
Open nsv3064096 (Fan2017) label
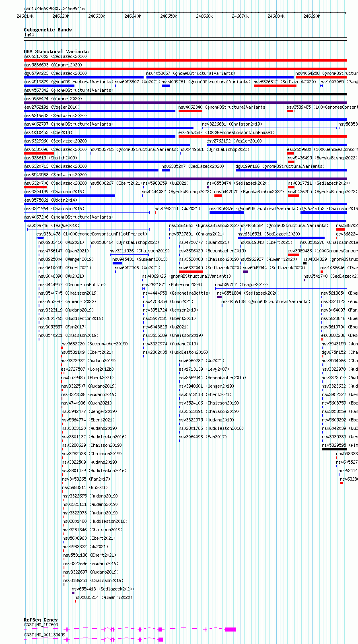(203, 437)
